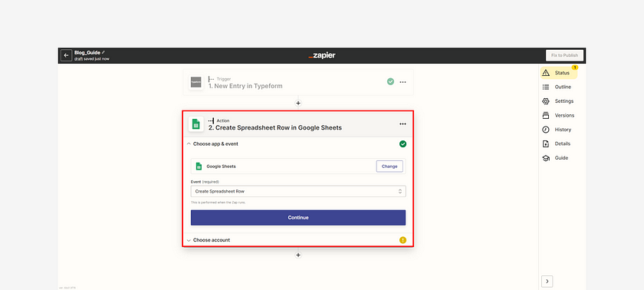Select the Create Spreadsheet Row action title

coord(274,128)
